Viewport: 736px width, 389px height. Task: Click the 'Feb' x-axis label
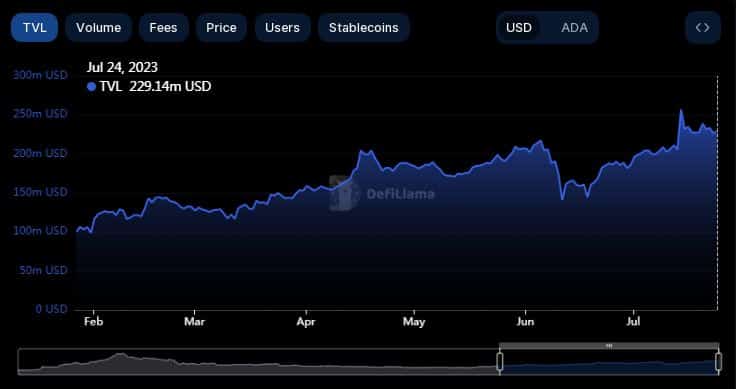point(93,322)
